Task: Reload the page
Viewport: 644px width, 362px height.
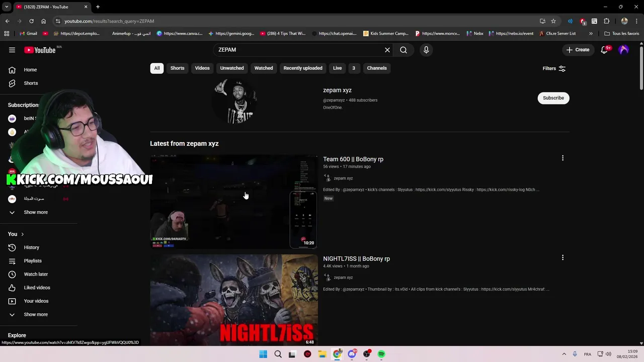Action: pos(31,21)
